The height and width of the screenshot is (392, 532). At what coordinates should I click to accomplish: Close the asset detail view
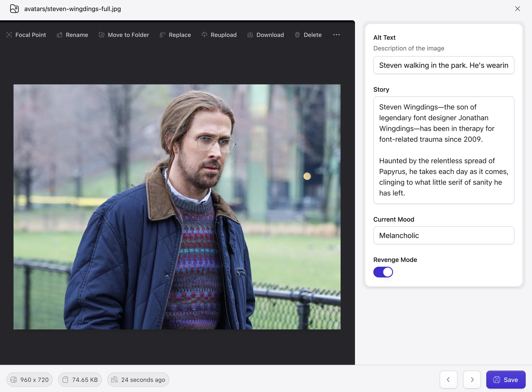517,9
